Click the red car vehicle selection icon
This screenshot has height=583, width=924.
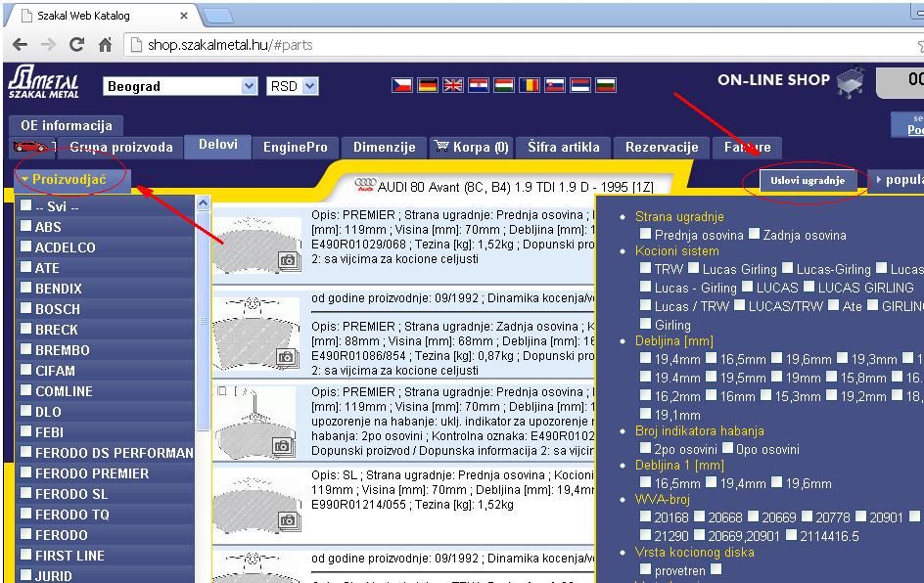coord(29,146)
